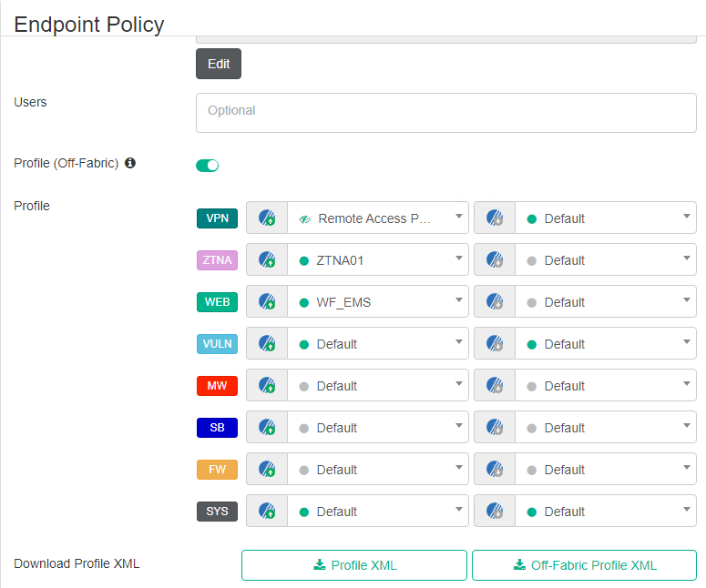Viewport: 706px width, 588px height.
Task: Click the Profile (Off-Fabric) label text
Action: tap(67, 163)
